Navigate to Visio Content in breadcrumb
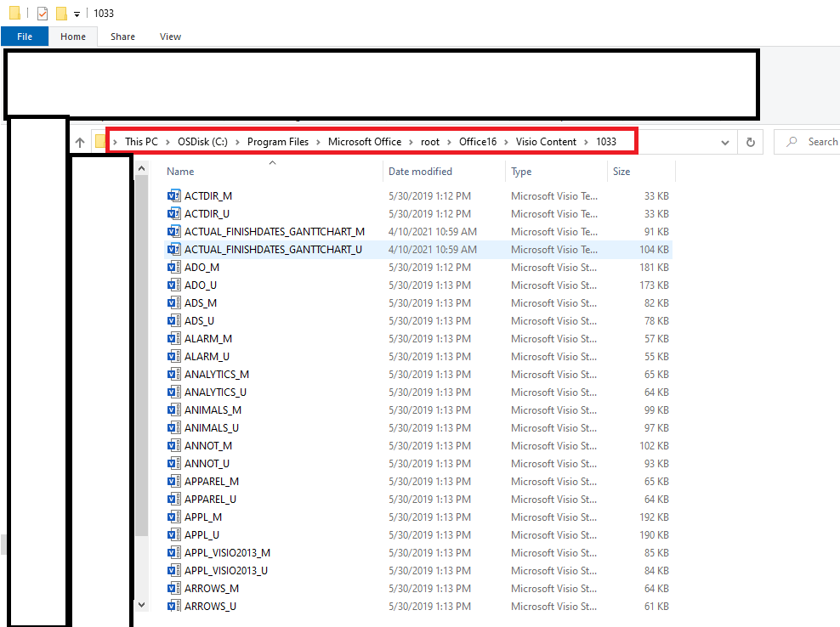This screenshot has width=840, height=627. 546,142
